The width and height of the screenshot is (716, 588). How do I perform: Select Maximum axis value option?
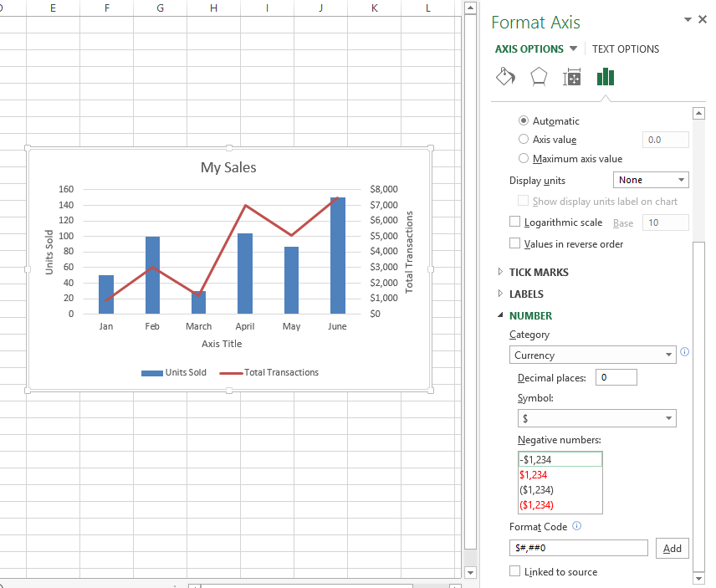point(524,159)
